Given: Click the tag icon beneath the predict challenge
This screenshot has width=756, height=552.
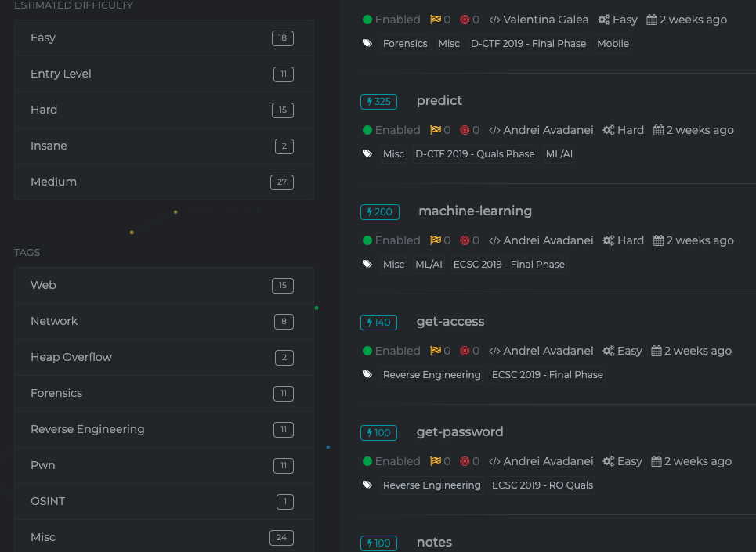Looking at the screenshot, I should point(367,153).
